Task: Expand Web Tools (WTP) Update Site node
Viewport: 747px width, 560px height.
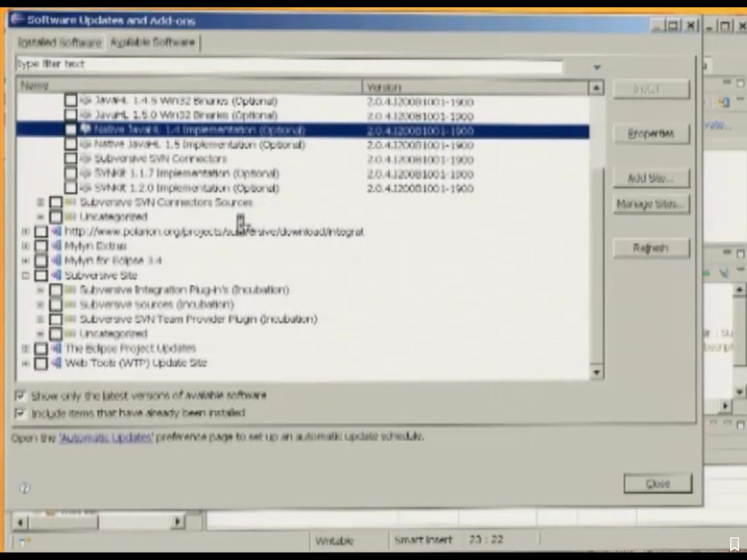Action: 26,363
